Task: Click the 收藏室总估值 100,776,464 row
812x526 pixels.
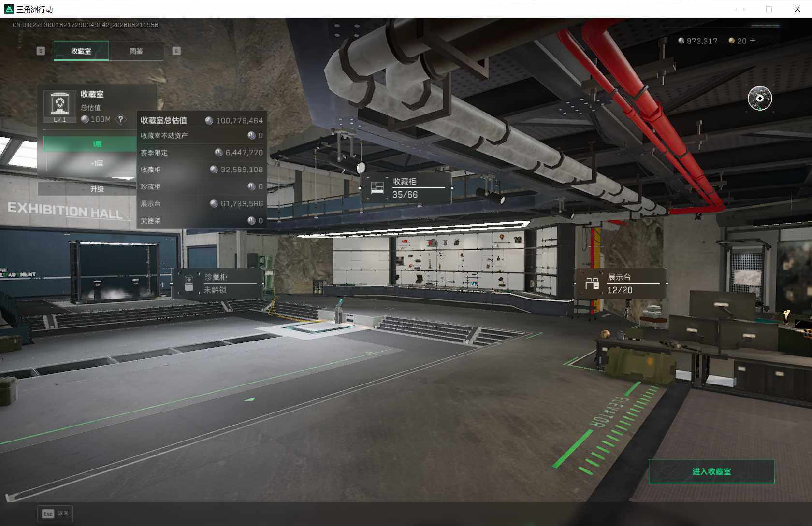Action: coord(202,120)
